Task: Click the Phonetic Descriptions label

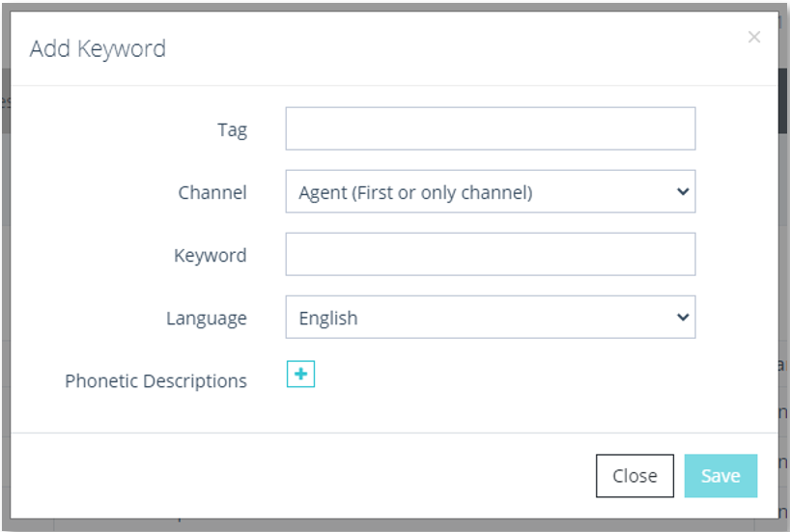Action: (x=155, y=380)
